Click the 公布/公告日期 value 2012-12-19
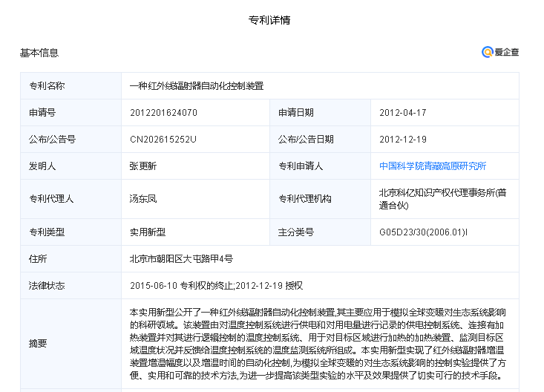544x392 pixels. point(402,139)
